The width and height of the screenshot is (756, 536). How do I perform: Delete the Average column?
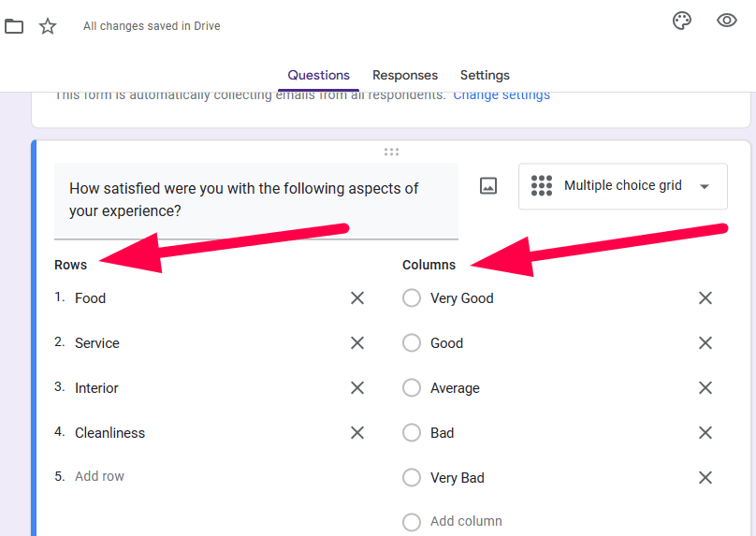point(705,388)
